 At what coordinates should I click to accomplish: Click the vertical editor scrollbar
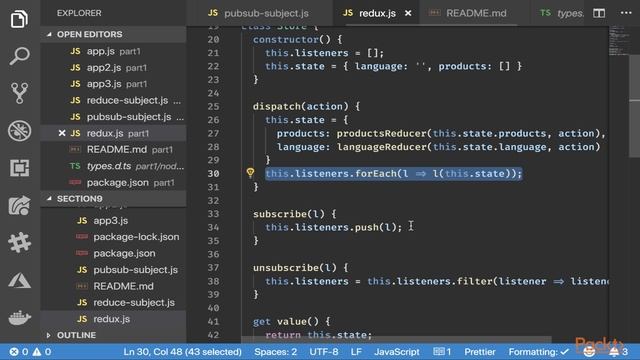[x=634, y=106]
